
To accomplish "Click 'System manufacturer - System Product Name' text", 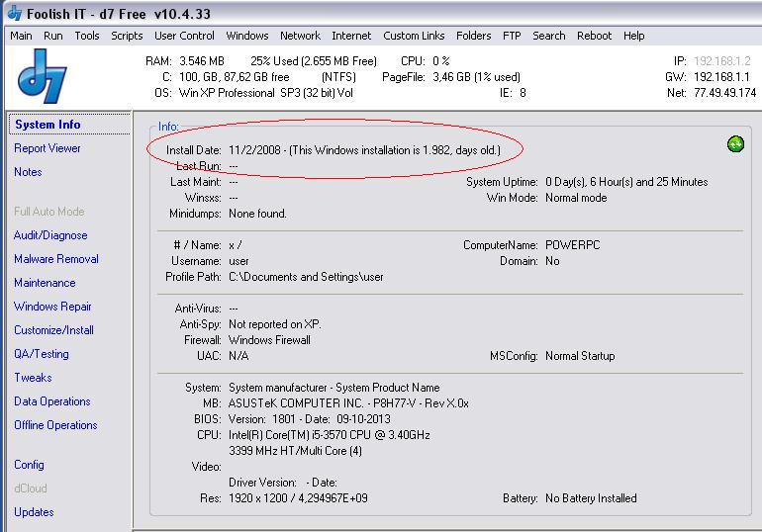I will pyautogui.click(x=333, y=388).
